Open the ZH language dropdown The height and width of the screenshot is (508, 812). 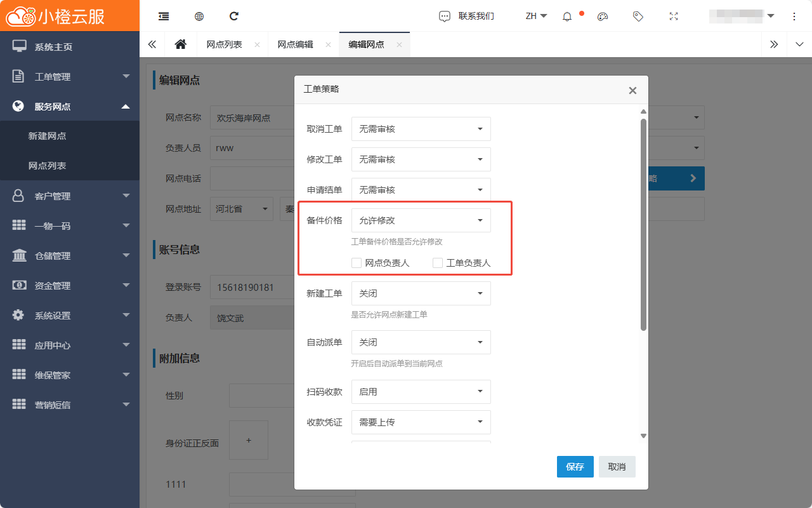pos(537,17)
